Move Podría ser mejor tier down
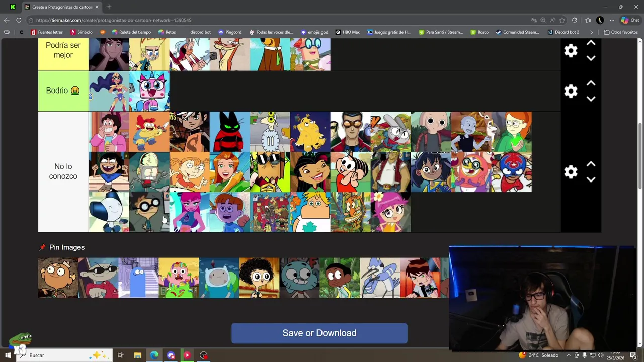The height and width of the screenshot is (362, 644). [591, 58]
